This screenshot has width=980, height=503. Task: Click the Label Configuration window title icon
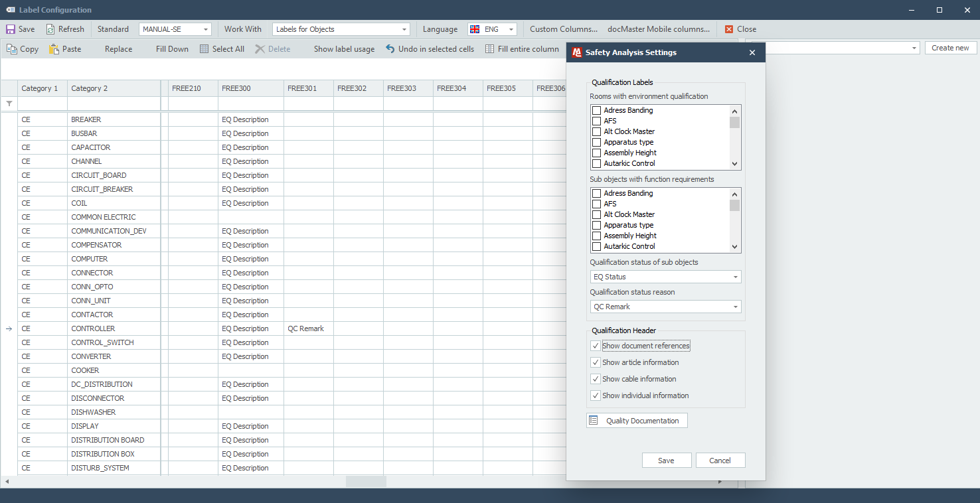(11, 10)
